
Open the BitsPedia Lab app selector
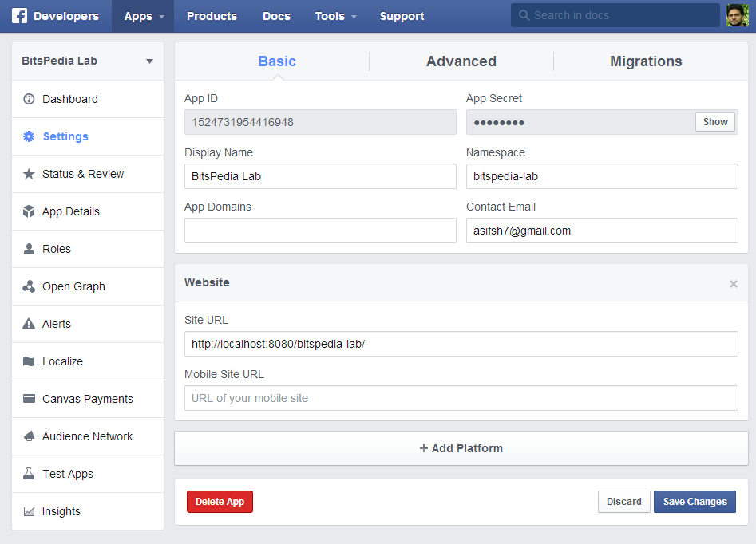tap(88, 61)
